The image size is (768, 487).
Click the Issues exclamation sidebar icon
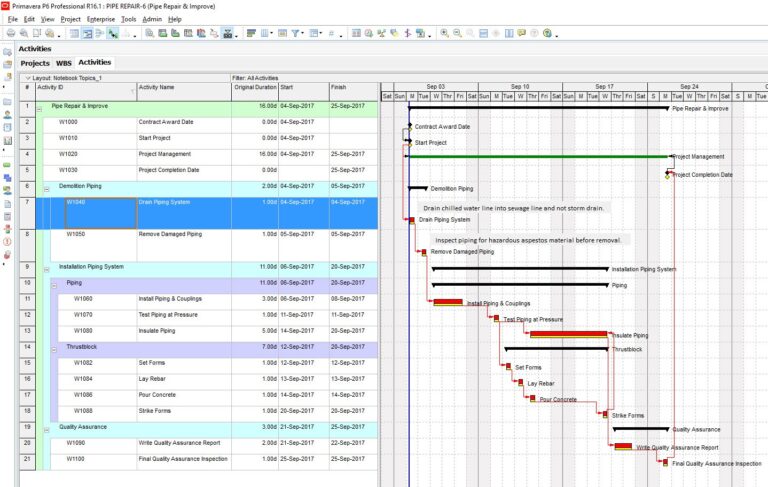click(x=7, y=242)
